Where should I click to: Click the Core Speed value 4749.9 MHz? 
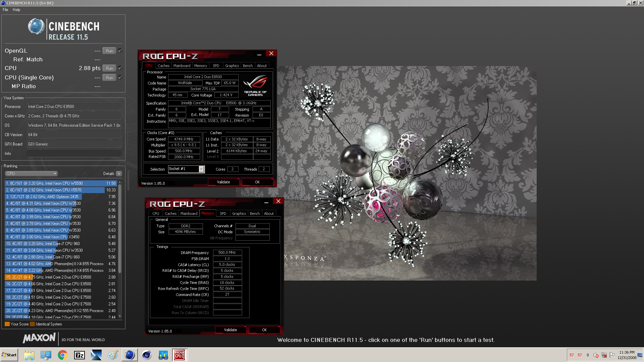coord(184,139)
